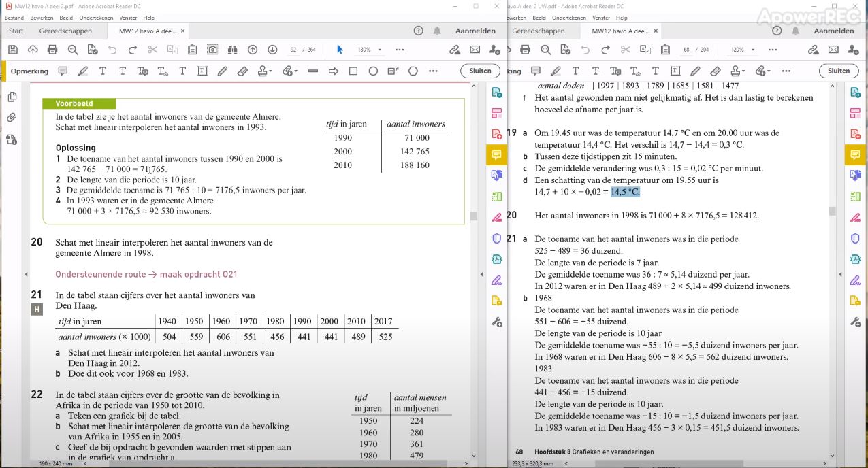Image resolution: width=868 pixels, height=468 pixels.
Task: Open attachments paperclip panel in left sidebar
Action: click(12, 118)
